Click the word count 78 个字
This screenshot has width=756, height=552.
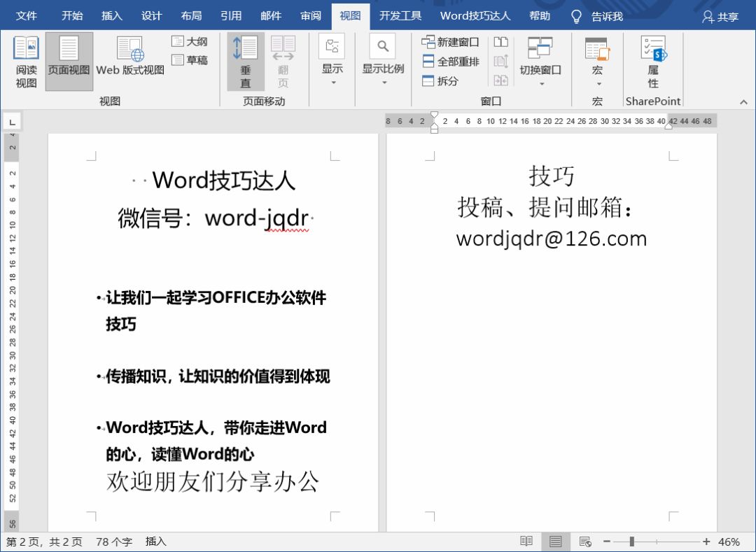point(114,542)
